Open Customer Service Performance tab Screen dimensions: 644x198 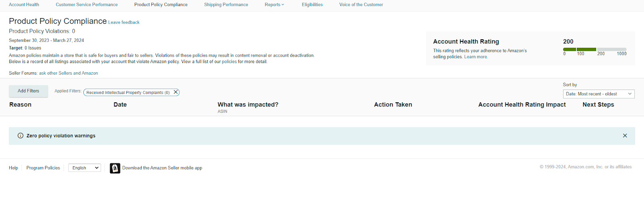(87, 5)
